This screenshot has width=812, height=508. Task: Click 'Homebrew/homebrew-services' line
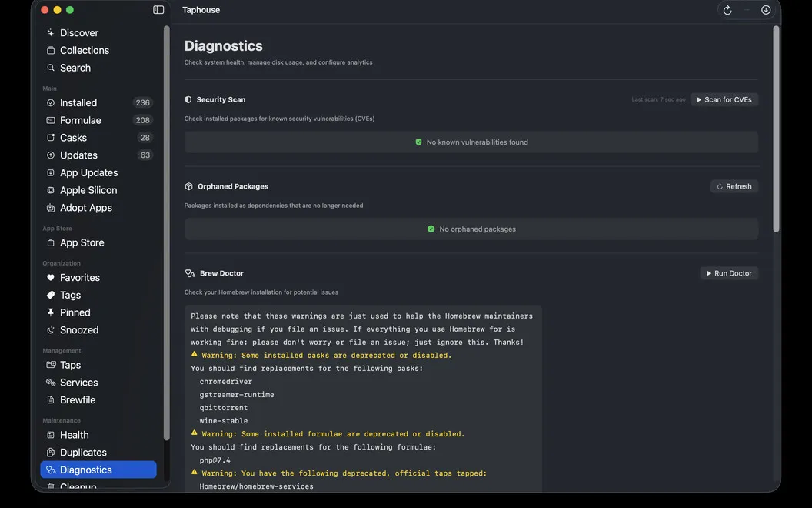click(256, 486)
